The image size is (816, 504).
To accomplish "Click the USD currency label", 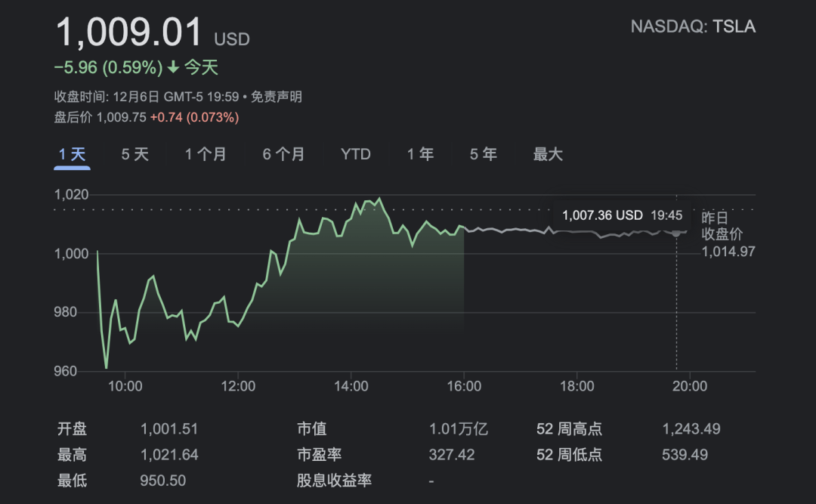I will (x=232, y=39).
